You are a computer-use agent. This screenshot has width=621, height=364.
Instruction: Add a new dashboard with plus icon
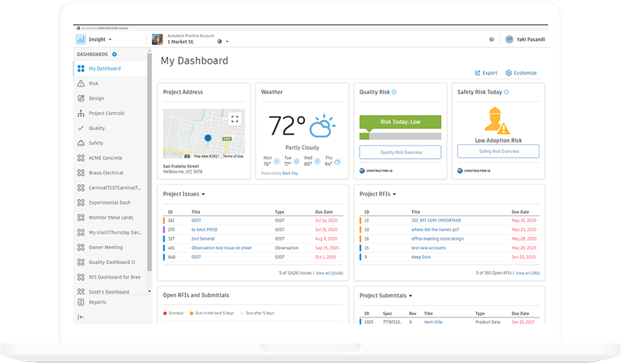[114, 55]
